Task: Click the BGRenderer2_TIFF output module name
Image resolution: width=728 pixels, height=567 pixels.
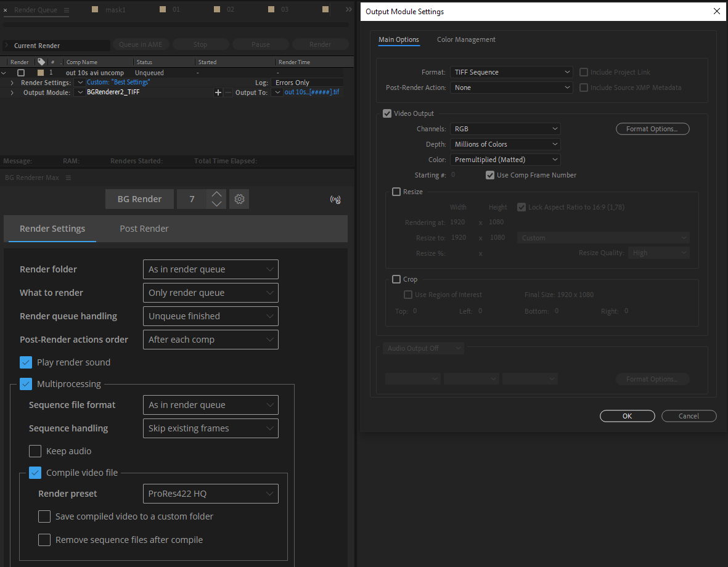Action: pyautogui.click(x=113, y=92)
